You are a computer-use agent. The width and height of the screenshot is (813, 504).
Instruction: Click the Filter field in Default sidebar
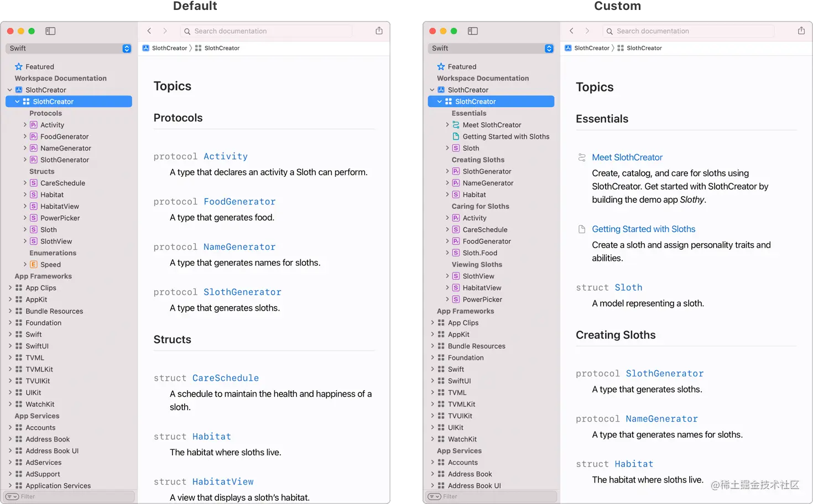[x=69, y=496]
